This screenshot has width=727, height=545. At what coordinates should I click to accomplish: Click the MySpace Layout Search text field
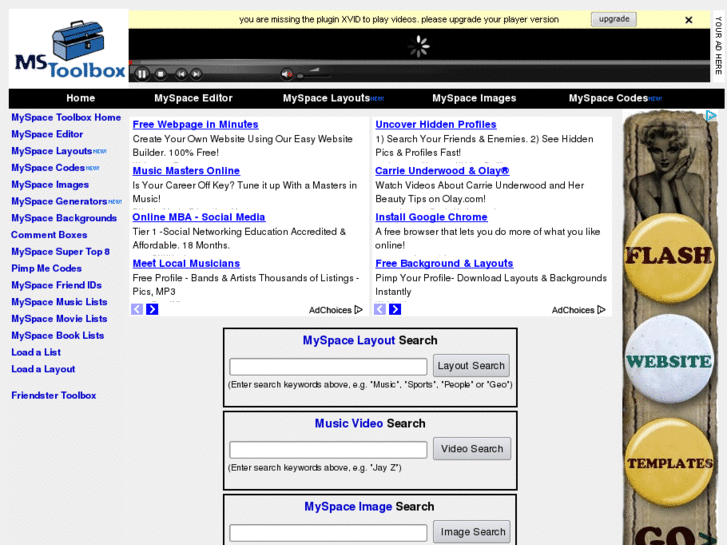coord(328,366)
